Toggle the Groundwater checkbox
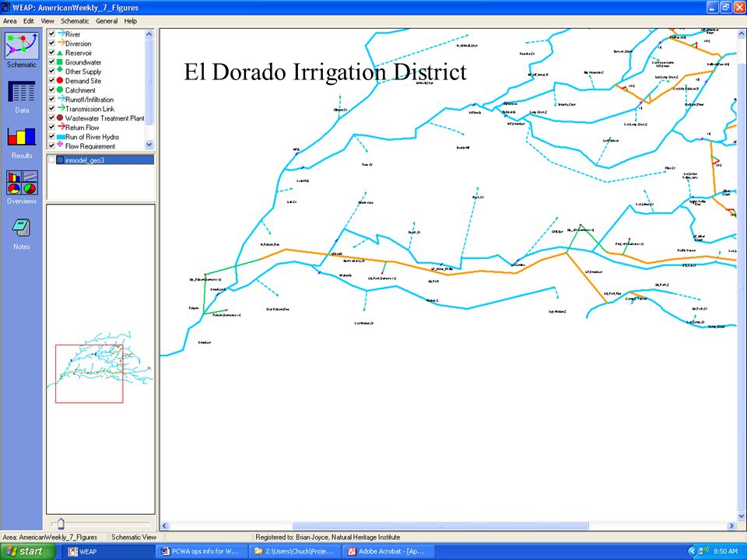 pos(51,62)
